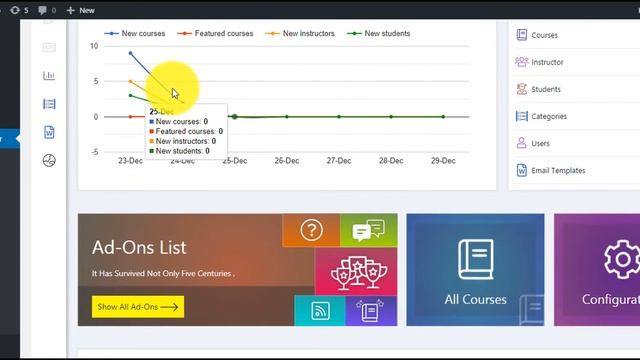The height and width of the screenshot is (360, 640).
Task: Open the document W sidebar icon
Action: point(49,132)
